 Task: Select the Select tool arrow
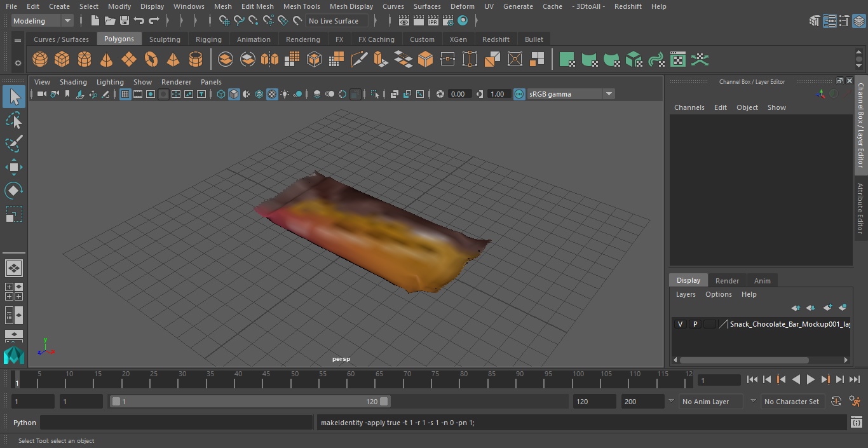(14, 97)
